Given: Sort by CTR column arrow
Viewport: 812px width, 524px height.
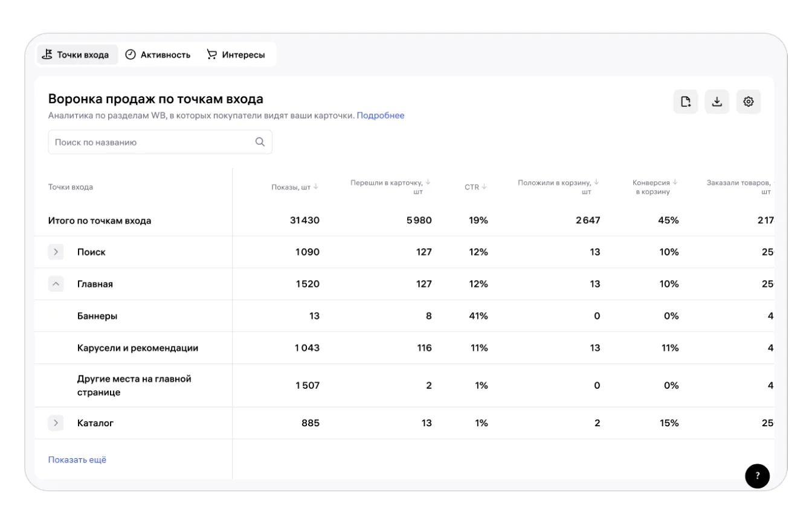Looking at the screenshot, I should tap(484, 187).
